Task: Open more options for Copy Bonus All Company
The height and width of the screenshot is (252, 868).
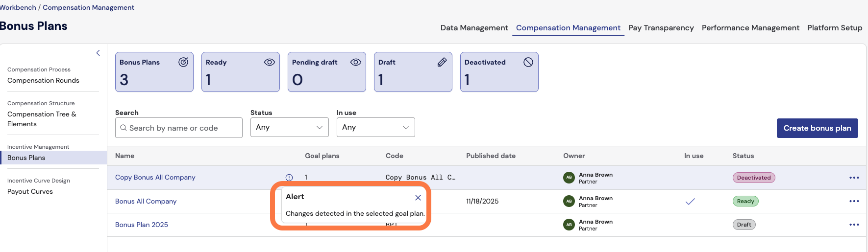Action: [854, 178]
